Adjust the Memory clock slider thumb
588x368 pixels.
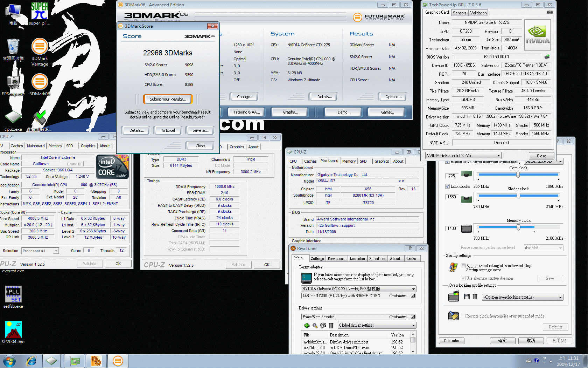point(518,227)
